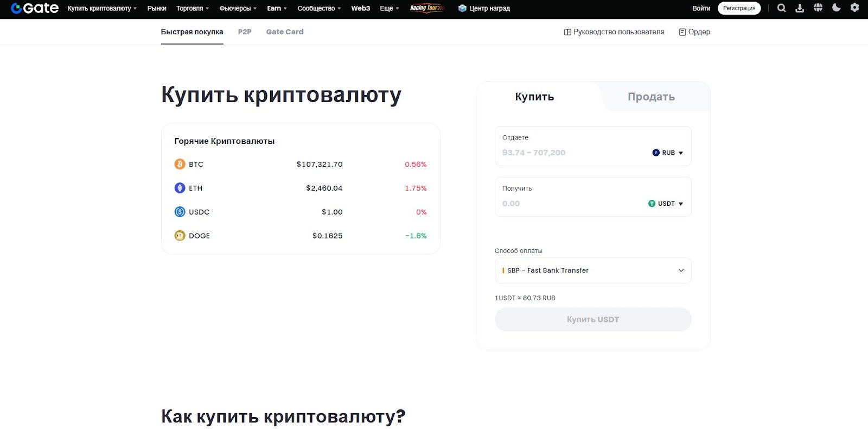Screen dimensions: 868x429
Task: Open the Ордер link
Action: point(694,32)
